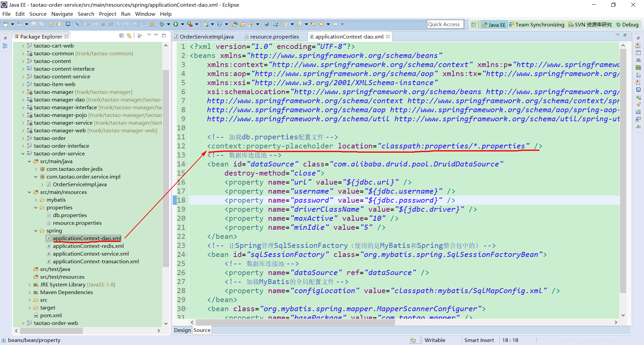Switch to OrderServiceImpl.java editor tab
This screenshot has width=644, height=345.
204,37
